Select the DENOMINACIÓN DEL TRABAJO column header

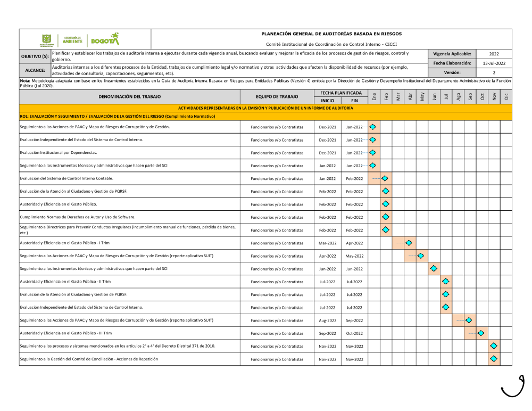point(129,97)
